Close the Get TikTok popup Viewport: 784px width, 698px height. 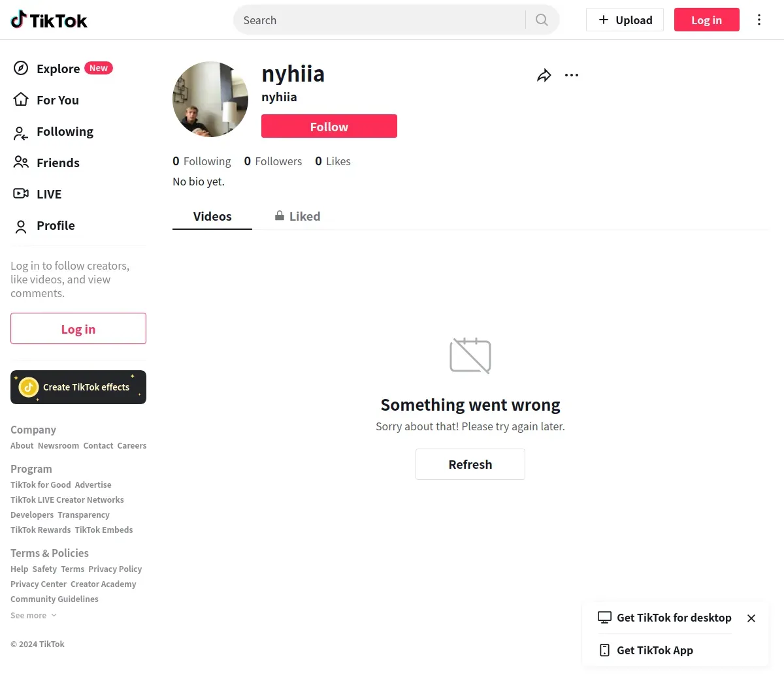[x=751, y=618]
